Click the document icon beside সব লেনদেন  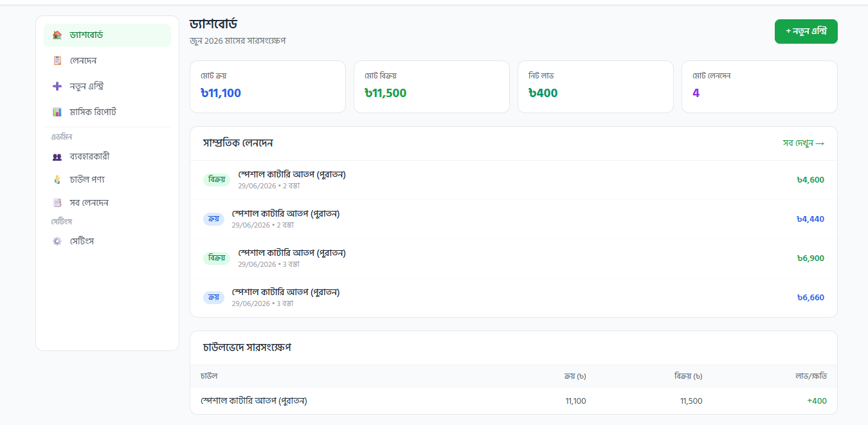click(x=57, y=203)
